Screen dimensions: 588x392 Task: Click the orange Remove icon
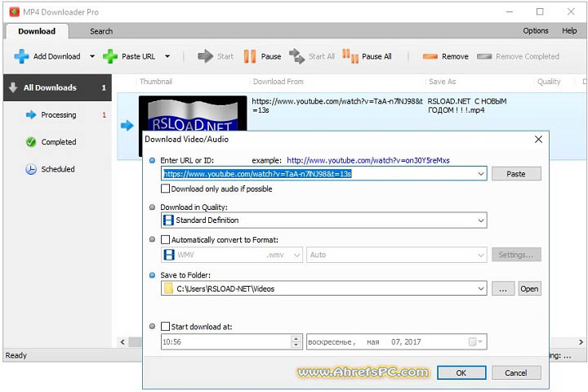(x=430, y=56)
